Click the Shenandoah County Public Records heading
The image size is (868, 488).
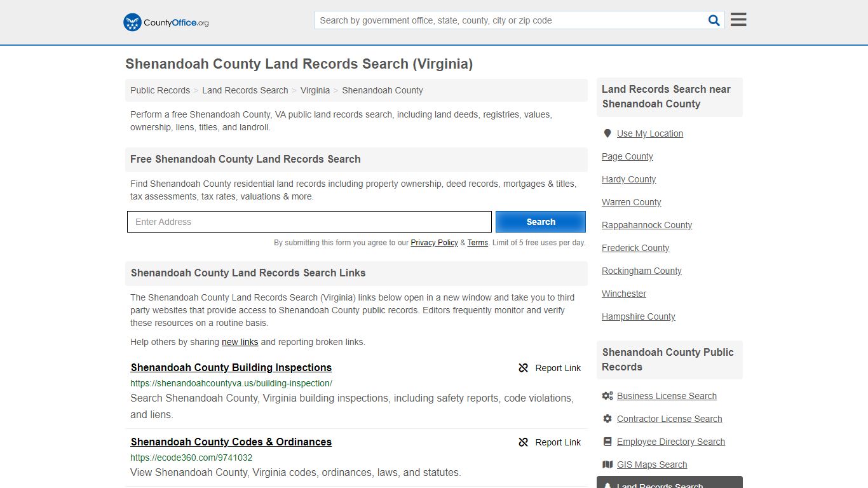point(669,360)
